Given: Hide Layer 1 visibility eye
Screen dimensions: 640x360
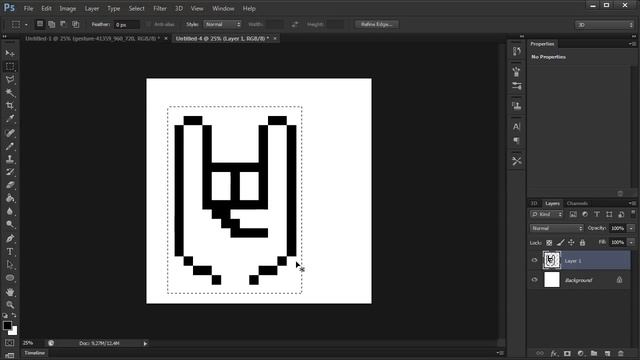Looking at the screenshot, I should tap(534, 260).
